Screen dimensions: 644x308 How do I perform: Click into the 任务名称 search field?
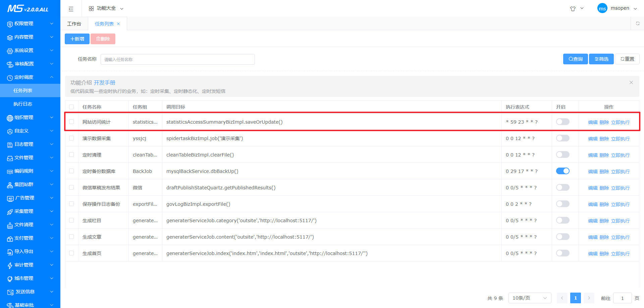pyautogui.click(x=177, y=59)
